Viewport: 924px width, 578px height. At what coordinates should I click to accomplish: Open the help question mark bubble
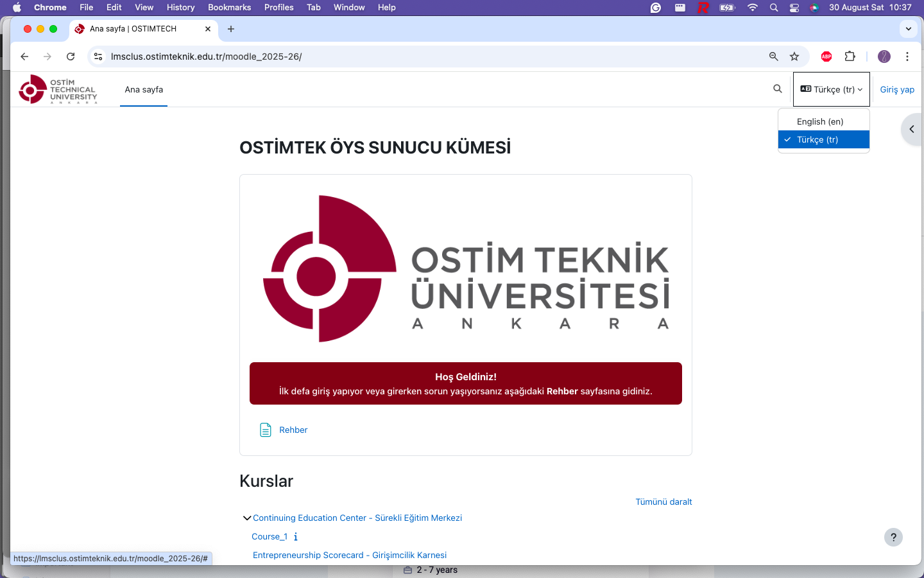893,537
